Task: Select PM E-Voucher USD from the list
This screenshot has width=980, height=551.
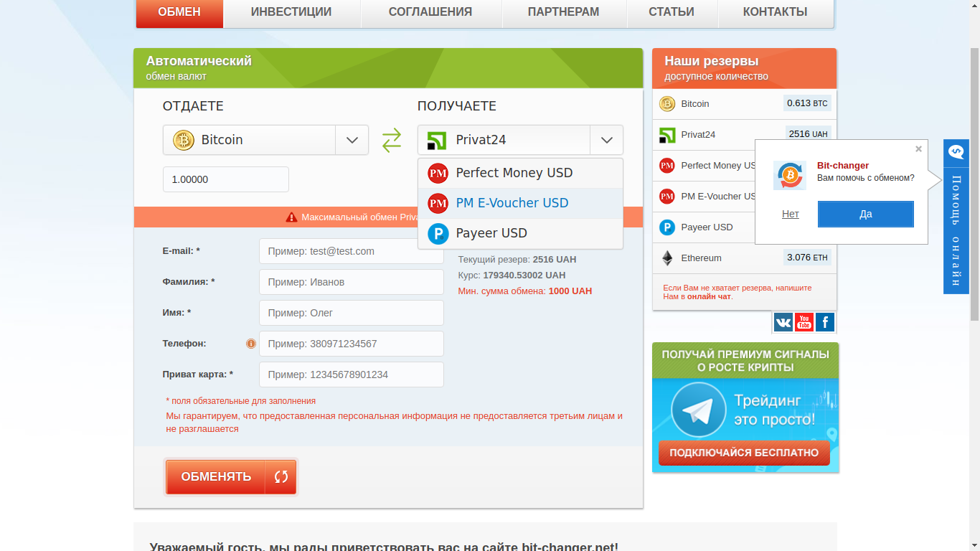Action: (520, 203)
